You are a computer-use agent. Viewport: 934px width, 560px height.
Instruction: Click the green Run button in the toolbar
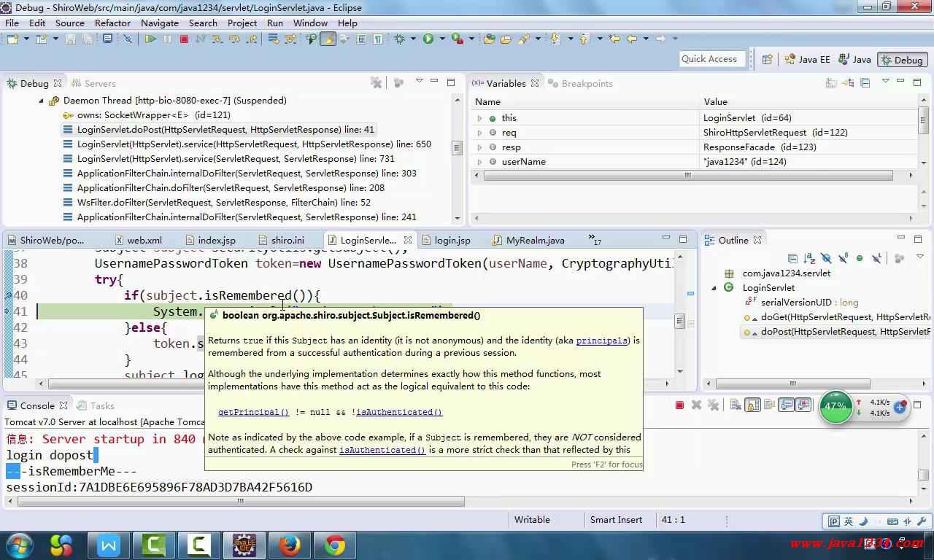coord(428,39)
